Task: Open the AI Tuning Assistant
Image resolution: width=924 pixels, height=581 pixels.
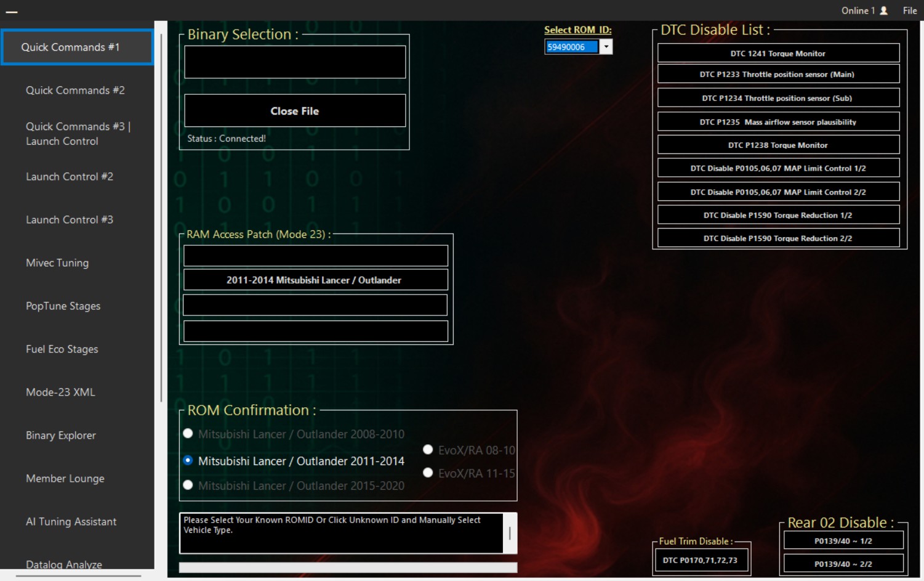Action: coord(71,522)
